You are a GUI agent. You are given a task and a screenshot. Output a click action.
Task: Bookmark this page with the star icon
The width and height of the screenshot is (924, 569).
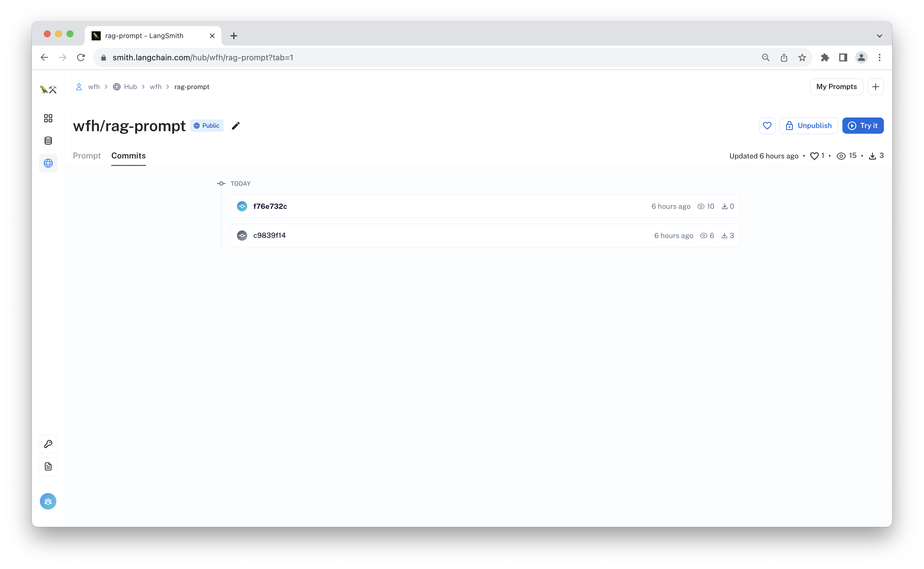[802, 57]
